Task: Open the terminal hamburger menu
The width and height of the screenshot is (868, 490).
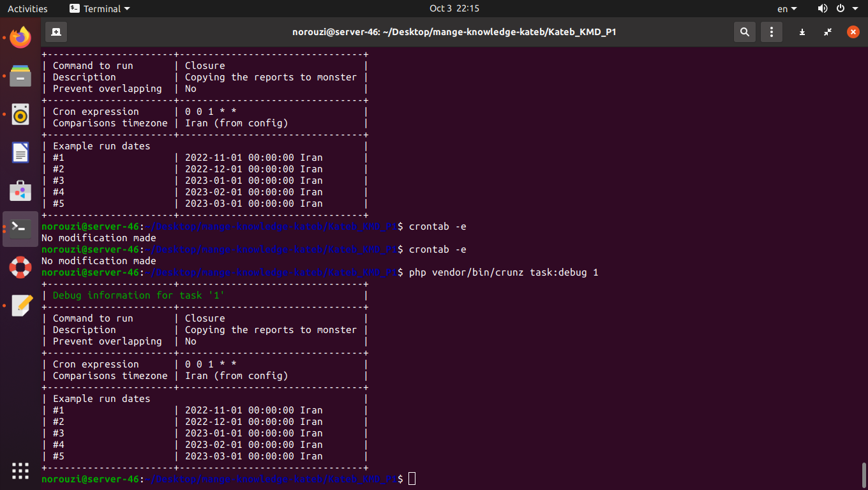Action: [772, 32]
